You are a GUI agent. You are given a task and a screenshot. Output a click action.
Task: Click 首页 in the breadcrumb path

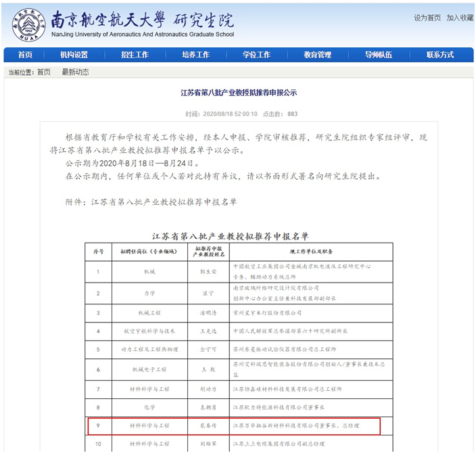[x=44, y=72]
